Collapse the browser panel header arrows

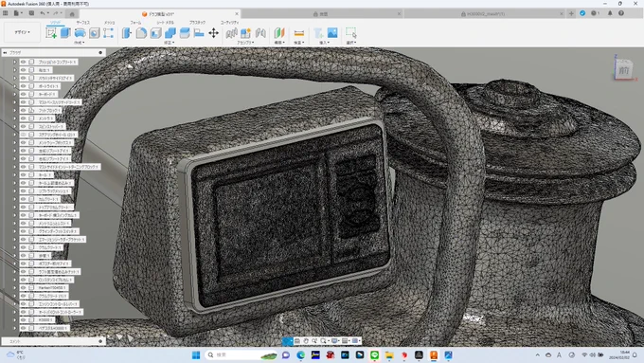(5, 53)
